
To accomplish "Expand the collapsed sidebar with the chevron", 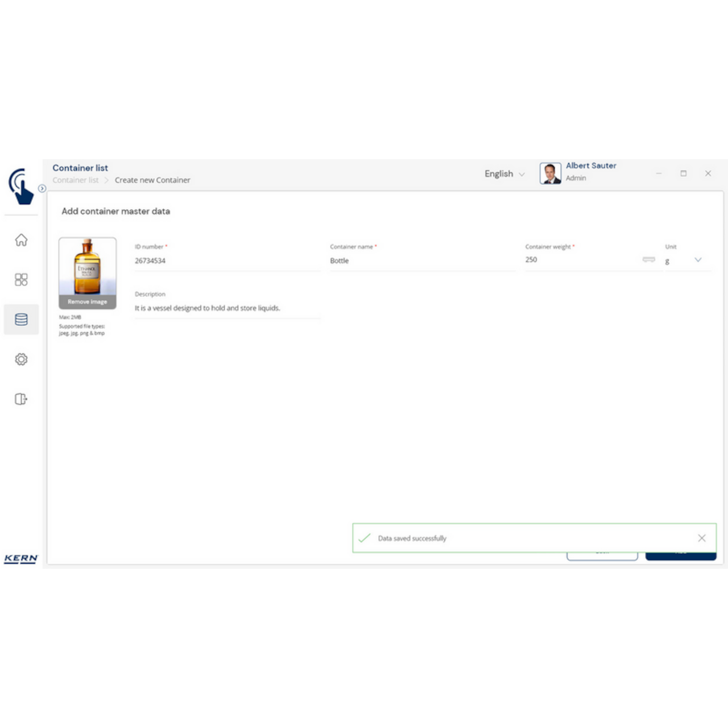I will [x=43, y=187].
